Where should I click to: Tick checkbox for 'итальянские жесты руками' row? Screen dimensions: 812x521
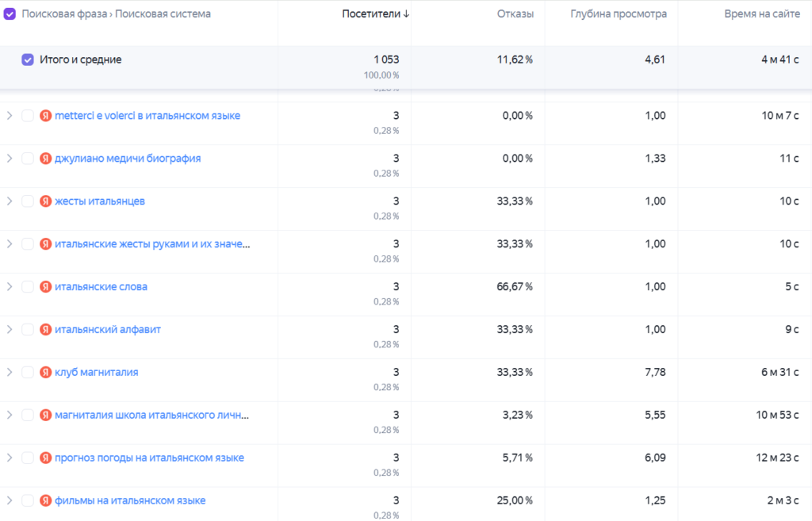tap(28, 244)
